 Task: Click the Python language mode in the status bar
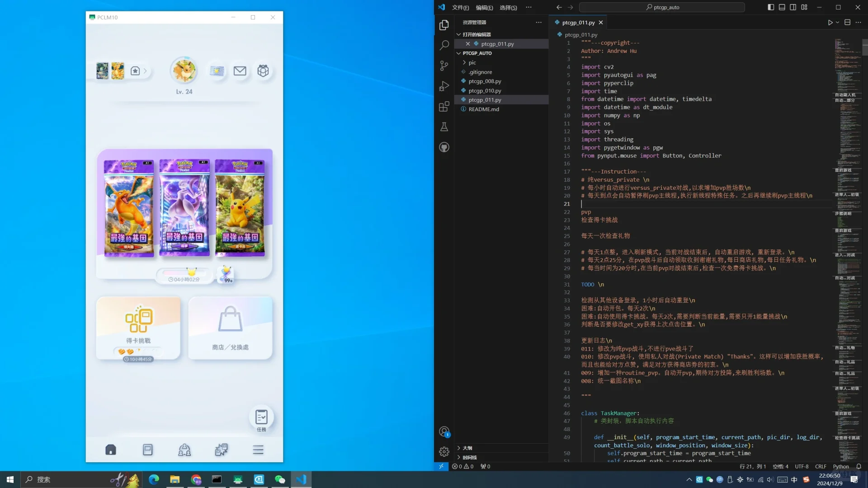pyautogui.click(x=840, y=466)
